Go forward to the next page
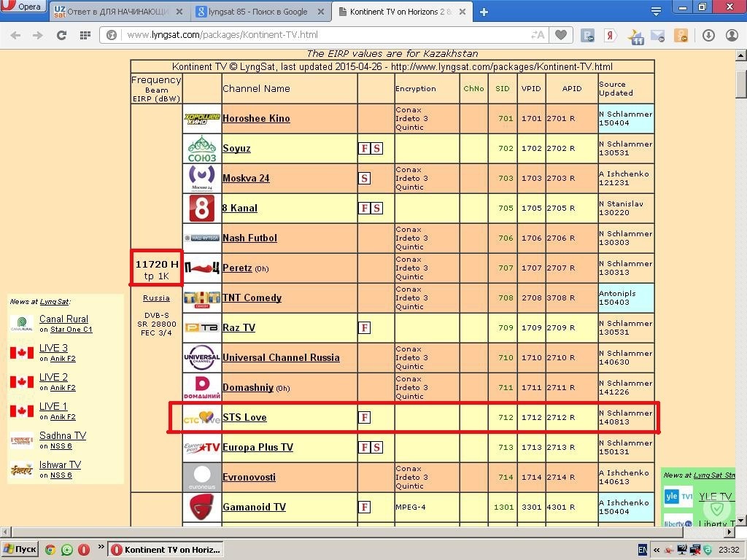Screen dimensions: 747x560 pyautogui.click(x=38, y=35)
